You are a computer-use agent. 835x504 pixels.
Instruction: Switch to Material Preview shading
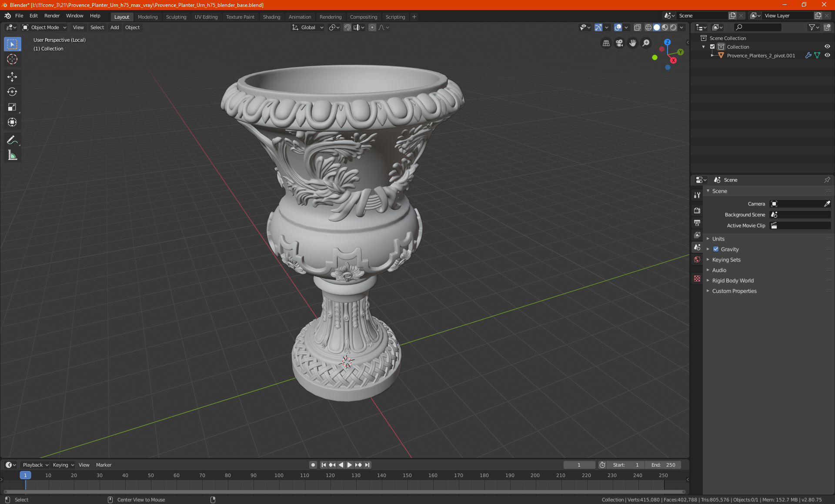[665, 27]
